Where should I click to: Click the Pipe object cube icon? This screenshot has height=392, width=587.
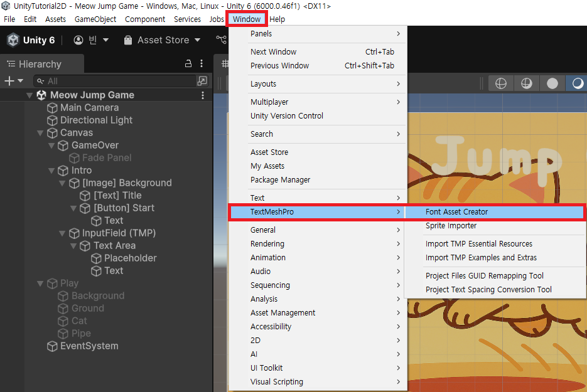(x=63, y=334)
